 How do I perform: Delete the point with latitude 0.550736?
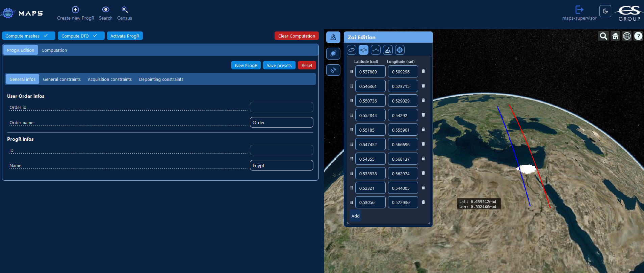tap(423, 100)
